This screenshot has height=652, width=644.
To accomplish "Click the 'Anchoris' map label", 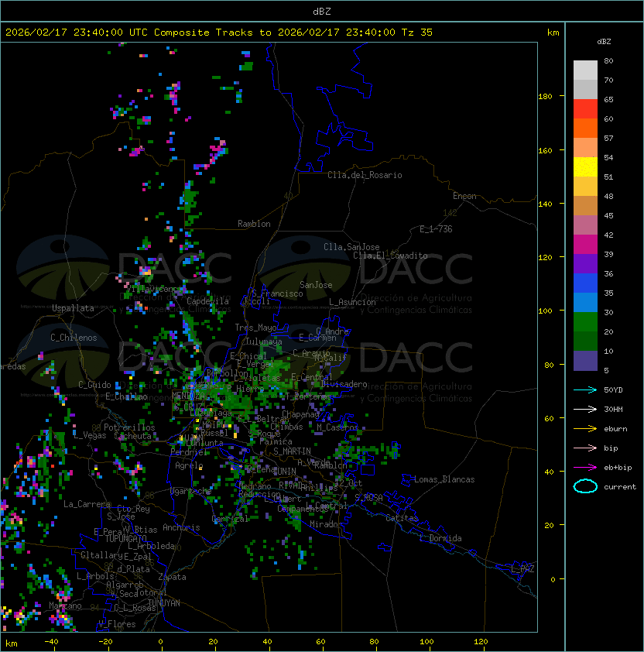I will click(181, 527).
